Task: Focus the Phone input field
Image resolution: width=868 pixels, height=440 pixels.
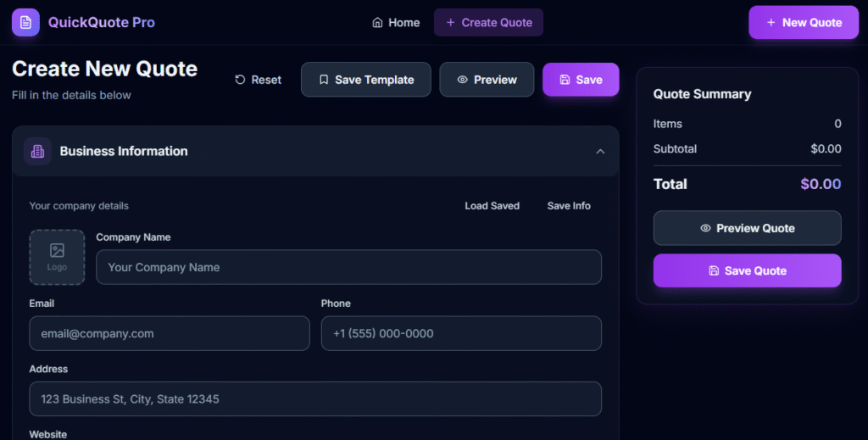Action: (x=461, y=333)
